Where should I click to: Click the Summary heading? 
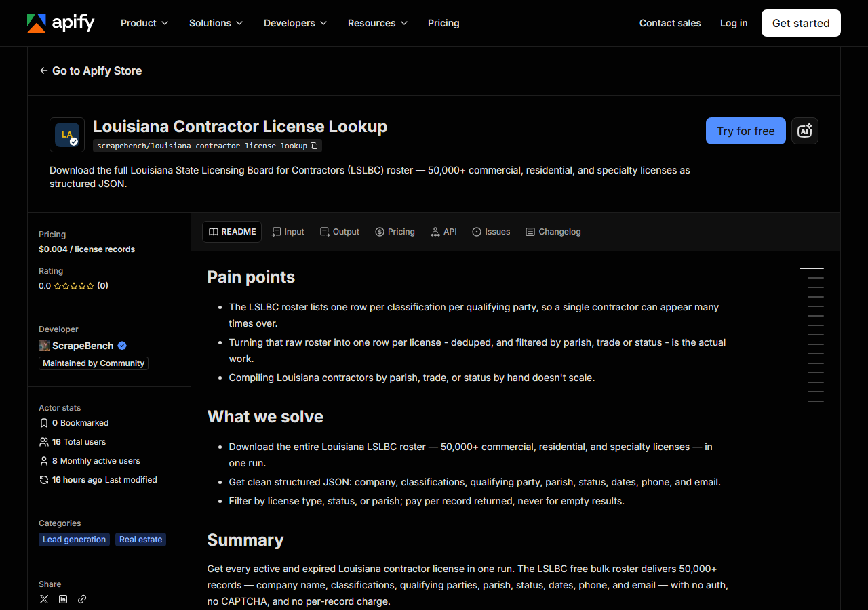tap(245, 540)
